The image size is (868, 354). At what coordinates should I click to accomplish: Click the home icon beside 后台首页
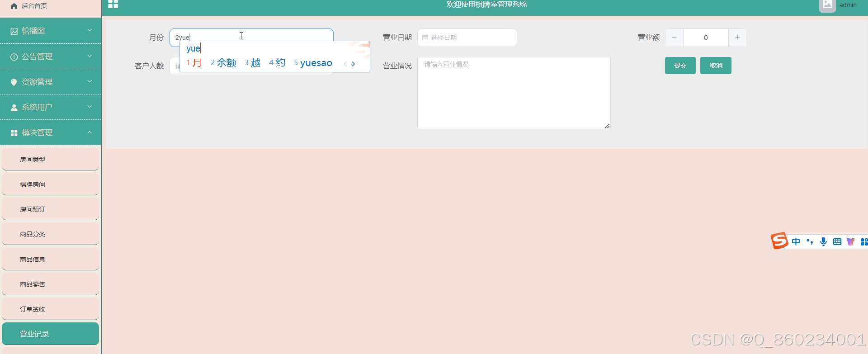14,6
